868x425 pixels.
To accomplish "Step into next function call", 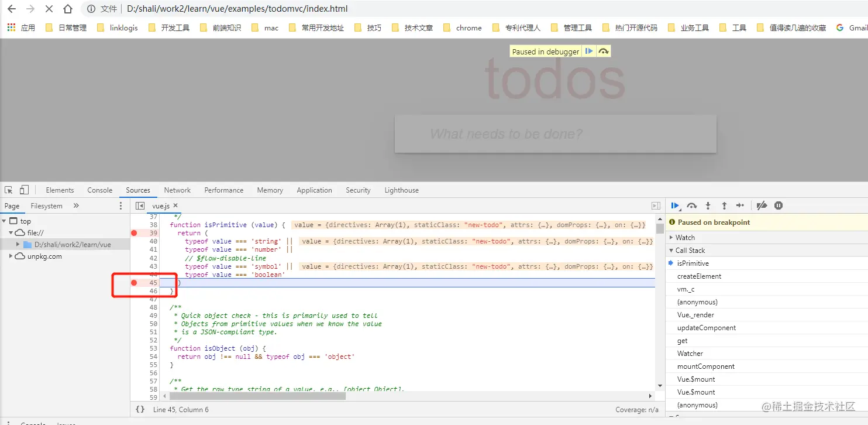I will [x=708, y=205].
